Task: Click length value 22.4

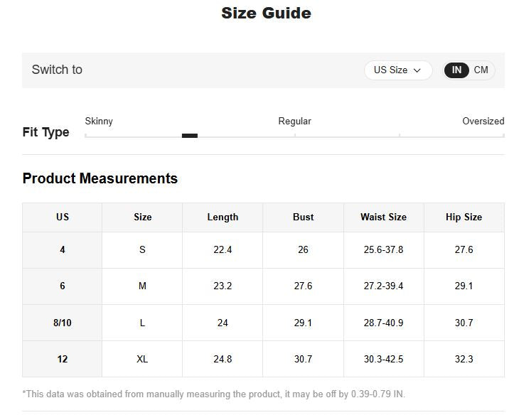Action: 223,250
